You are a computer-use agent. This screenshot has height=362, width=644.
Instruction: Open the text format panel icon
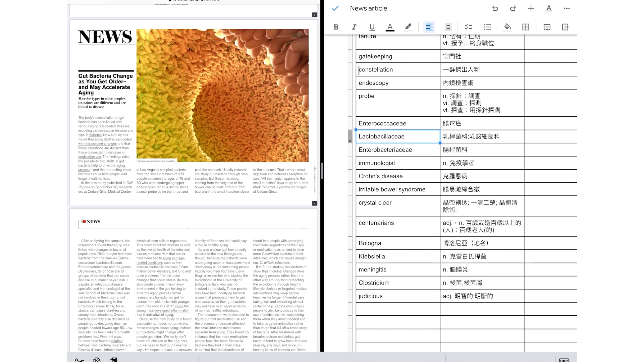tap(549, 8)
